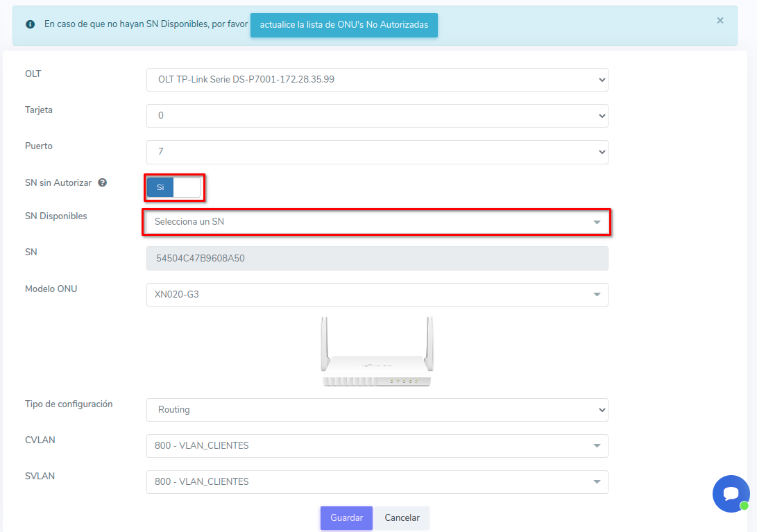Click actualice la lista de ONU's button
Viewport: 757px width, 532px height.
pyautogui.click(x=343, y=25)
